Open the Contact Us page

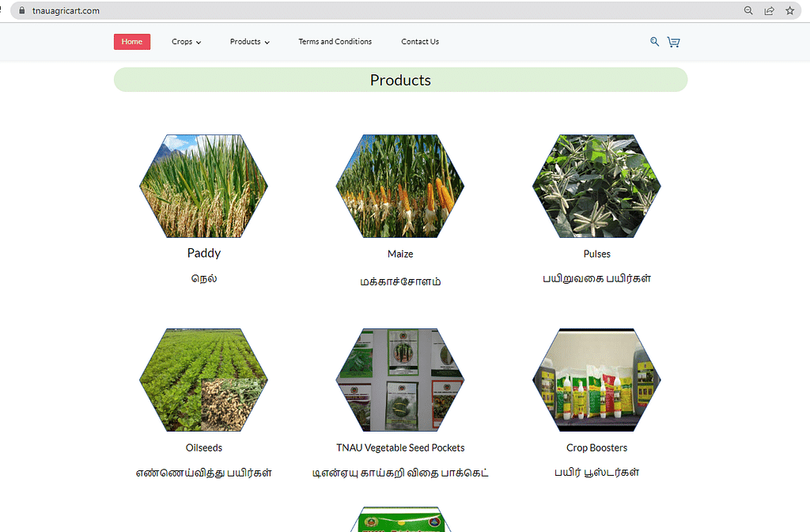tap(420, 42)
